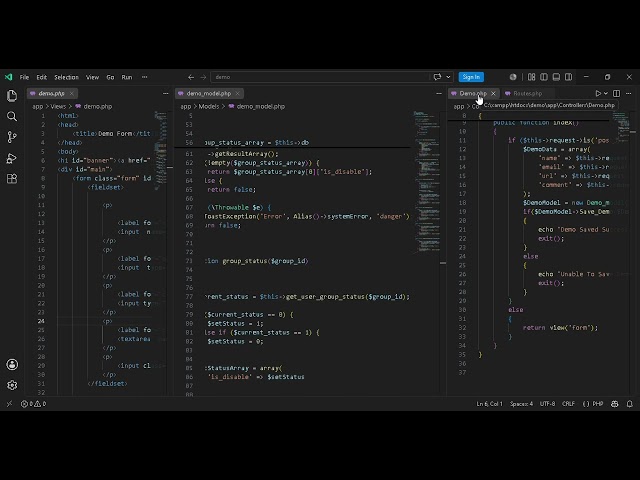Open more actions for the right editor group
The width and height of the screenshot is (640, 480).
629,93
